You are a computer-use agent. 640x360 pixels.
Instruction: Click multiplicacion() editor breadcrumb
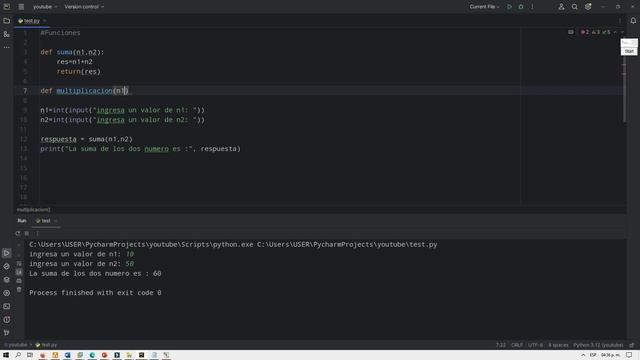[33, 210]
